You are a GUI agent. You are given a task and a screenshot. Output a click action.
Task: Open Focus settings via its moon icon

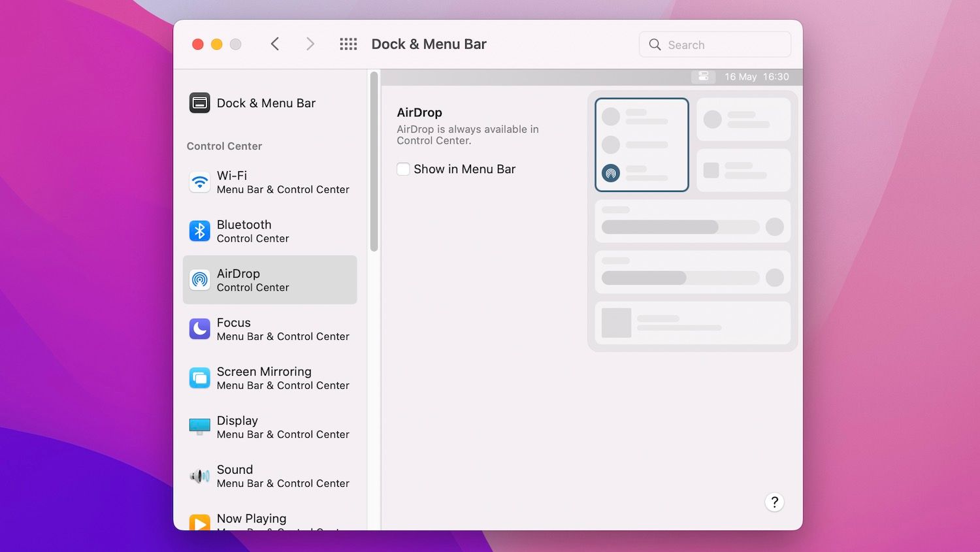point(199,329)
